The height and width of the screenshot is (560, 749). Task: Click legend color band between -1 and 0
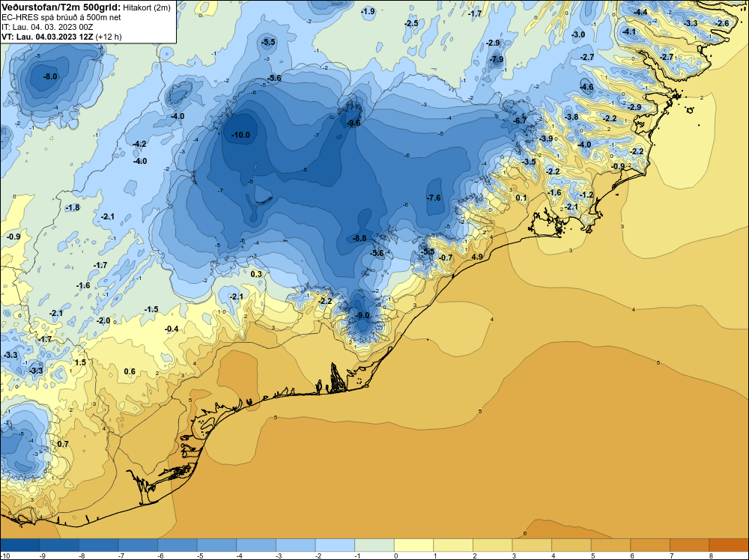coord(374,545)
